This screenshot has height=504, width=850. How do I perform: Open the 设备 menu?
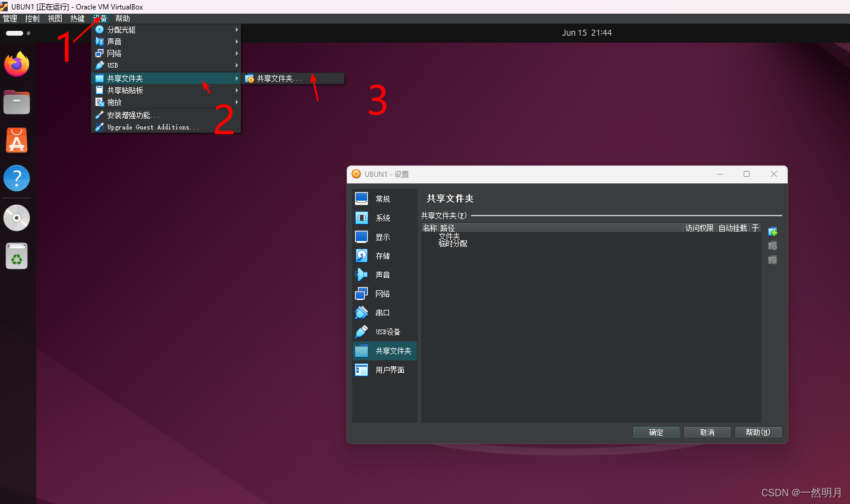pos(100,18)
